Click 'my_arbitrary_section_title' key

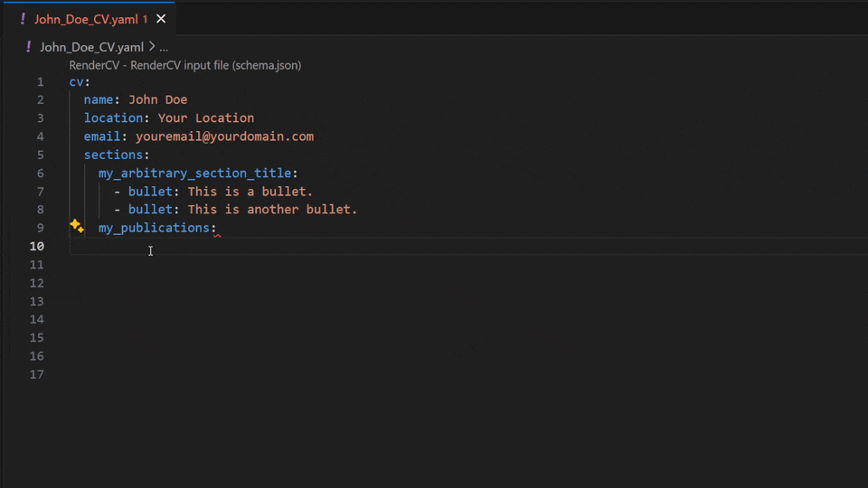click(195, 174)
